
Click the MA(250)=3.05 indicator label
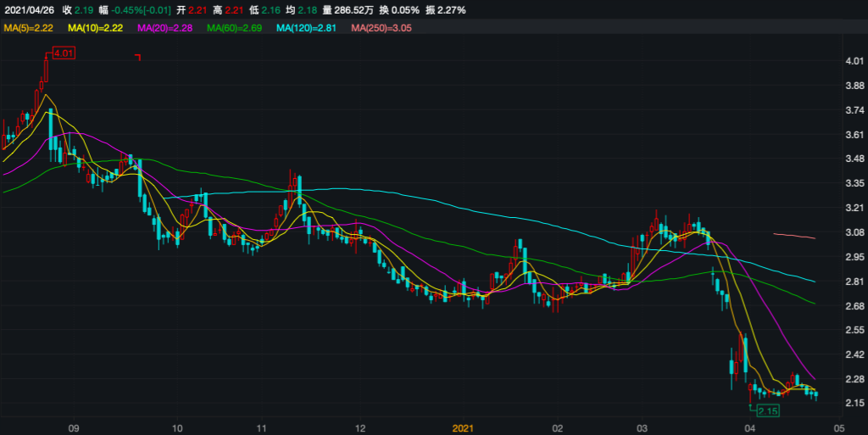[381, 28]
